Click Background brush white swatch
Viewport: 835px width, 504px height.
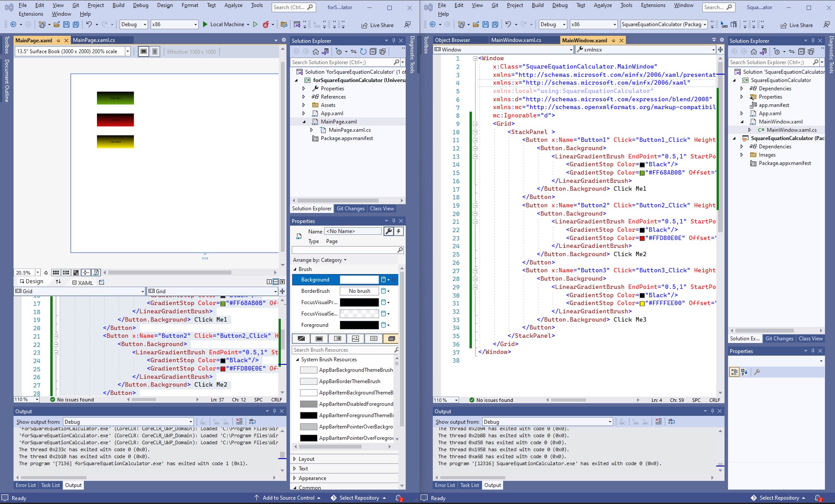(x=359, y=280)
